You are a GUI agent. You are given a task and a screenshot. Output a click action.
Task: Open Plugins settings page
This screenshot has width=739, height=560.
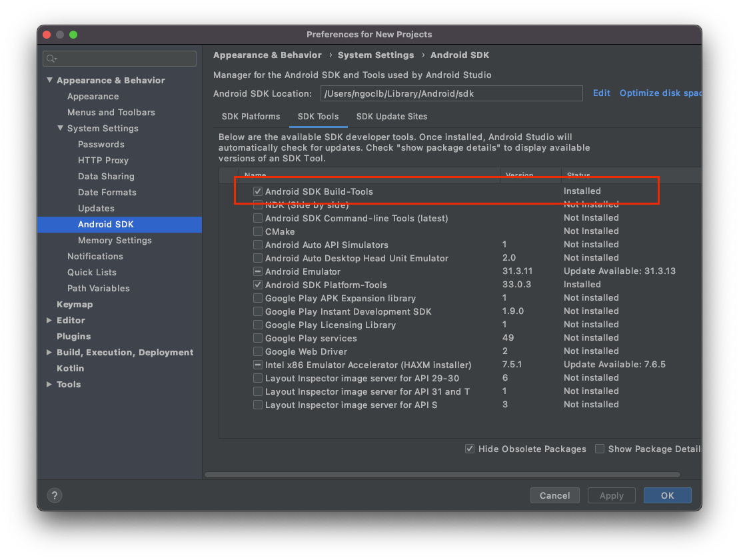73,336
